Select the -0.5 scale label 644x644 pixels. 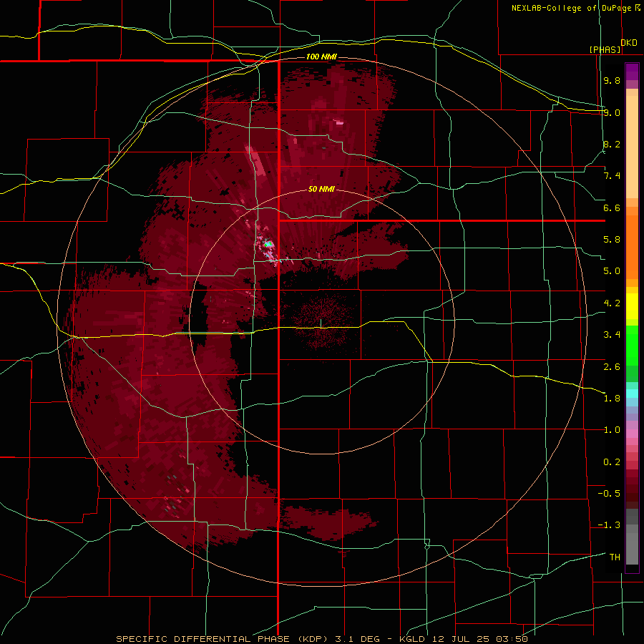[609, 494]
